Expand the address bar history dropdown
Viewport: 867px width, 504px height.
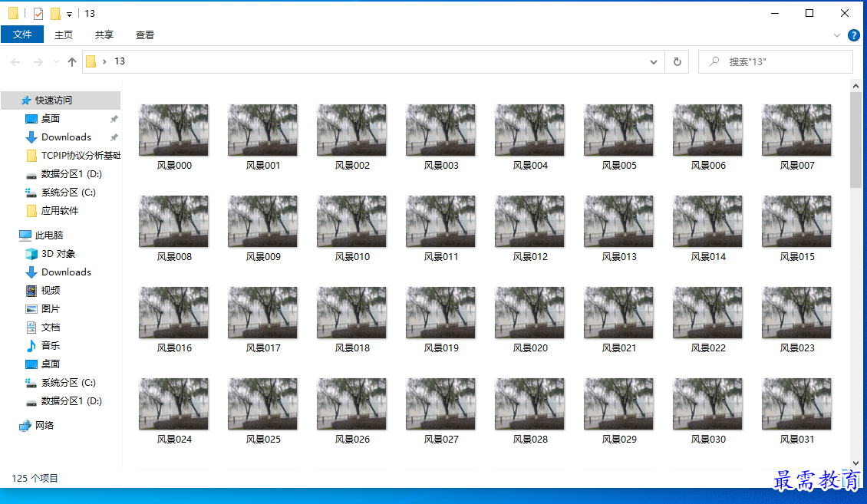[654, 62]
